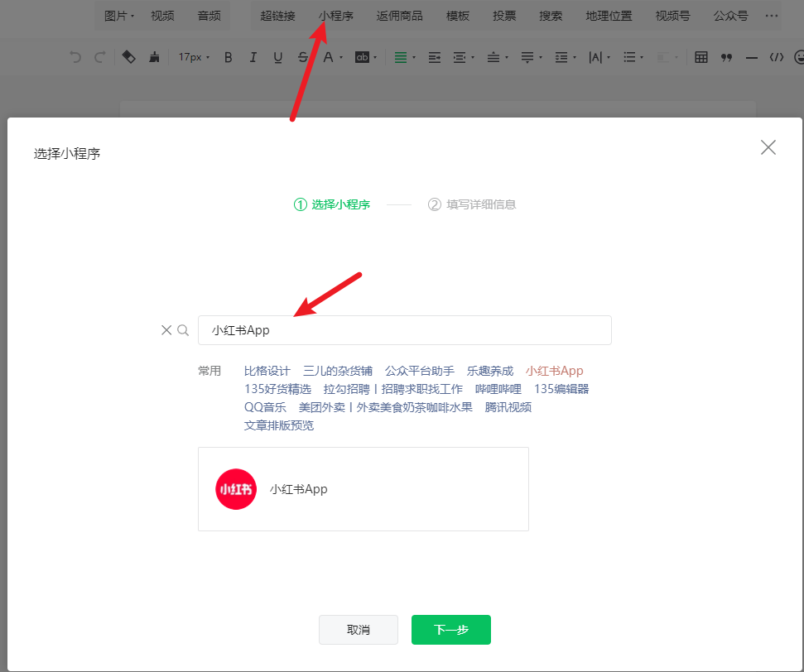Expand the font color dropdown arrow
The width and height of the screenshot is (804, 672).
click(341, 57)
